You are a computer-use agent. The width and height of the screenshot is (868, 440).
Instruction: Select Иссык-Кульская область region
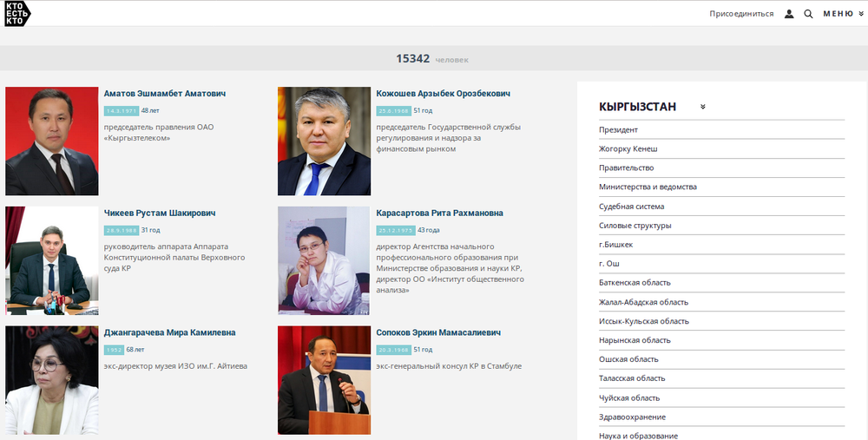(643, 321)
